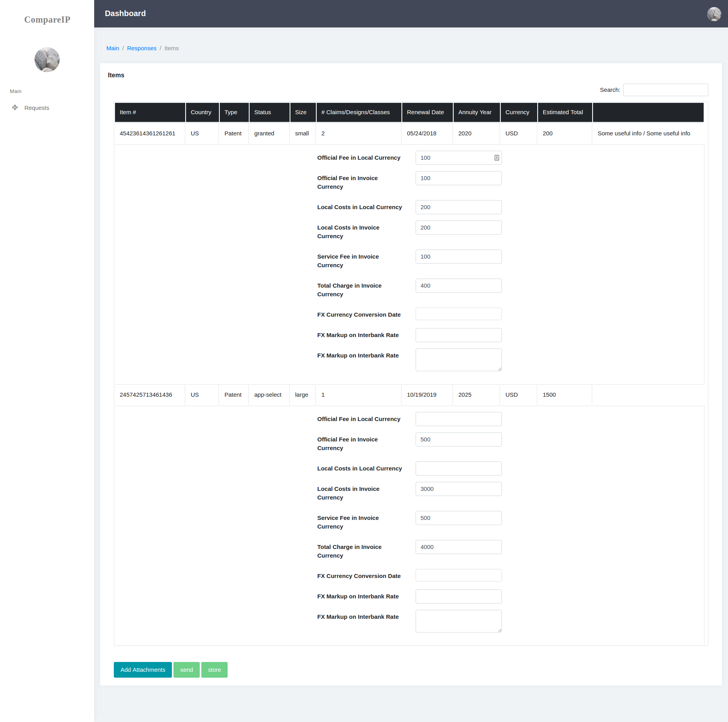Select first item's FX Currency Conversion Date field
Screen dimensions: 728x722
pyautogui.click(x=458, y=314)
